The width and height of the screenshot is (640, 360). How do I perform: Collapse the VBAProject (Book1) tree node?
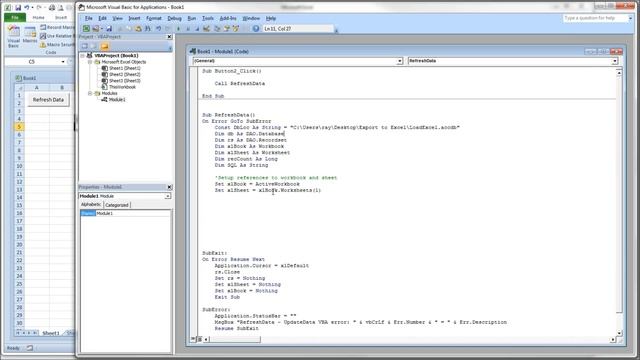coord(83,56)
